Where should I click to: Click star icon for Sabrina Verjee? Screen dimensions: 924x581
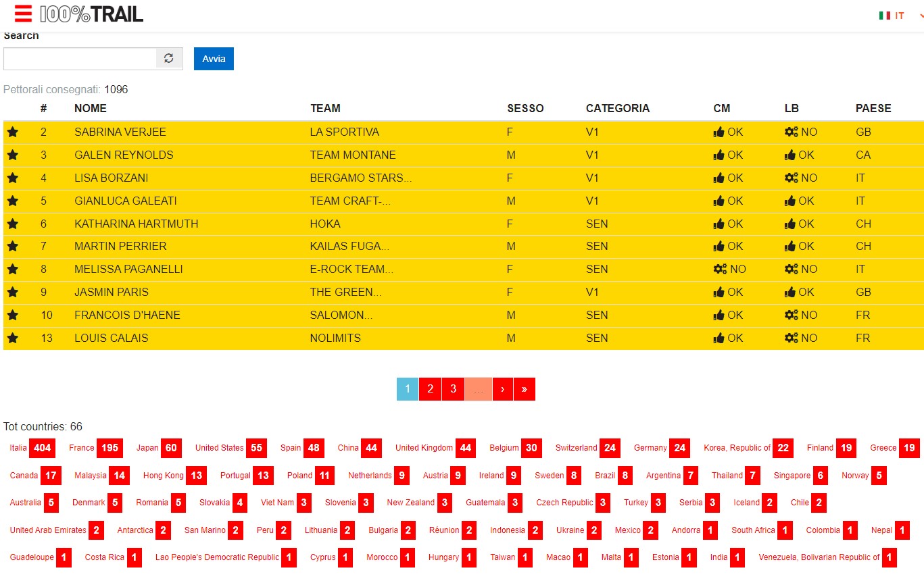pos(12,132)
